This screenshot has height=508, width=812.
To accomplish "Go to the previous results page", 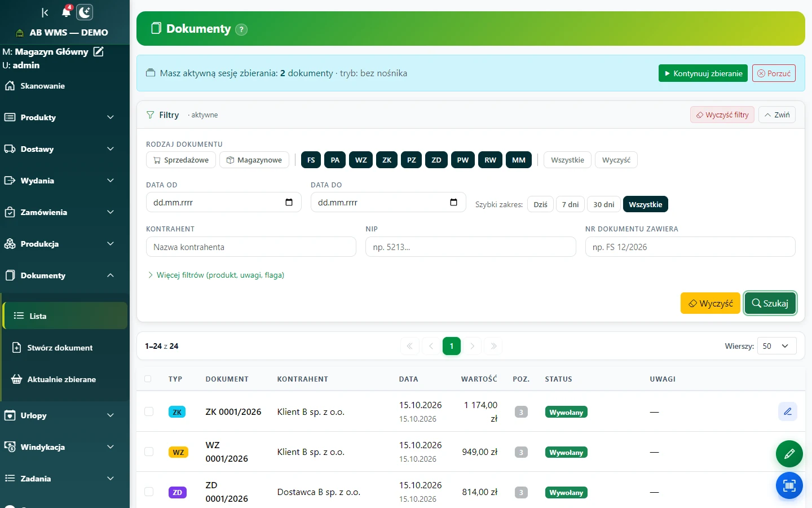I will point(431,346).
